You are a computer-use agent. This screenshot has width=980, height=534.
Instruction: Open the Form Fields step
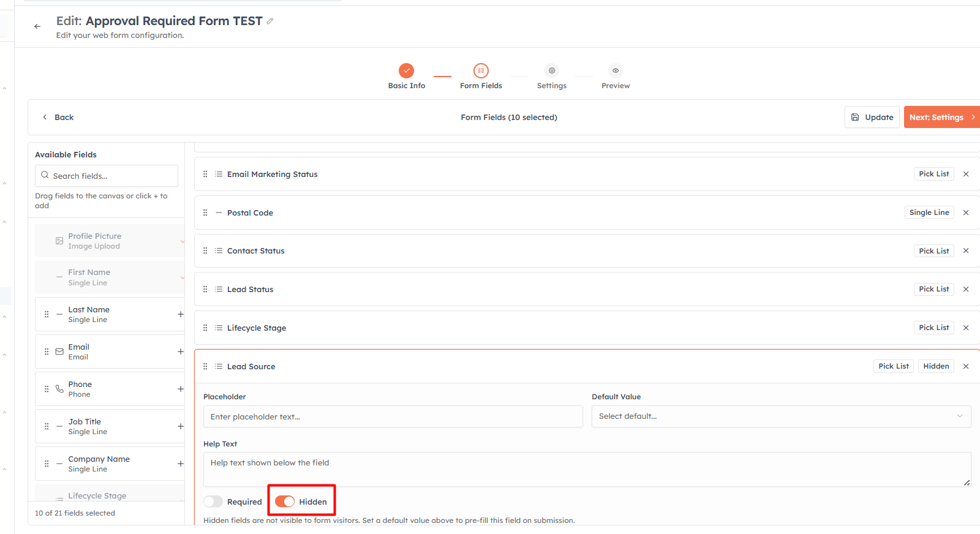pos(481,77)
